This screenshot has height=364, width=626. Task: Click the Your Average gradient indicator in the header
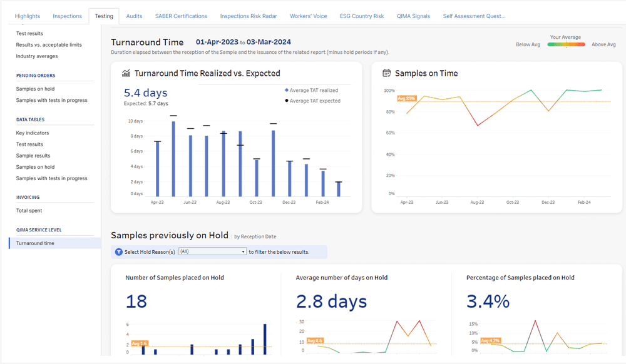pyautogui.click(x=565, y=44)
